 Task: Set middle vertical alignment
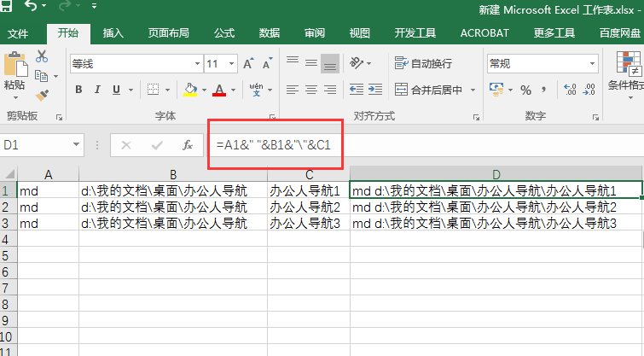311,63
